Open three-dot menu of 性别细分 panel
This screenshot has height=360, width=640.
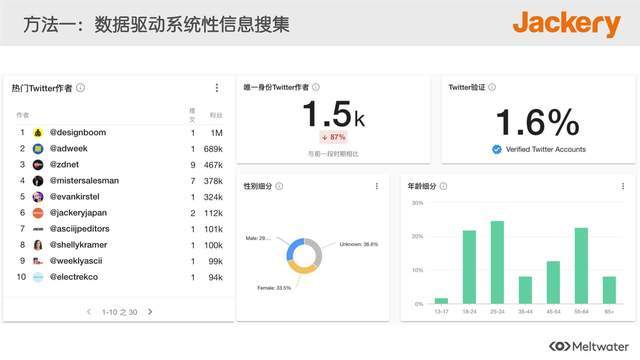pos(376,186)
